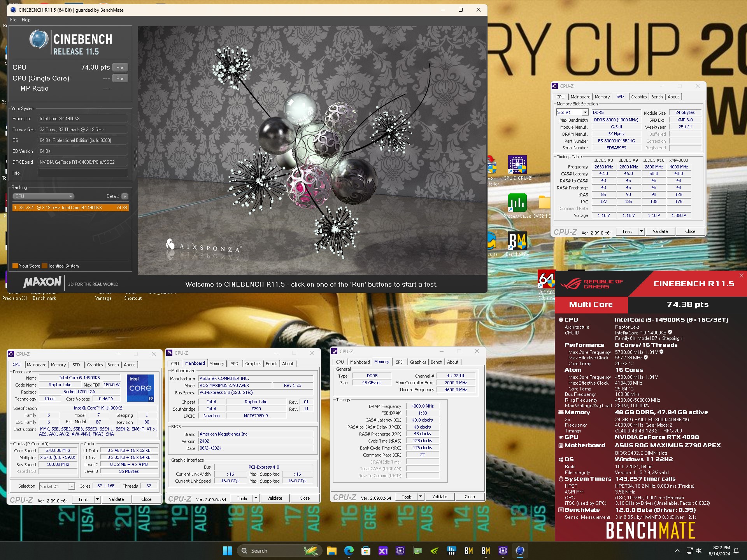Select ranking entry 32C/32T i9-14900KS
747x560 pixels.
tap(70, 208)
